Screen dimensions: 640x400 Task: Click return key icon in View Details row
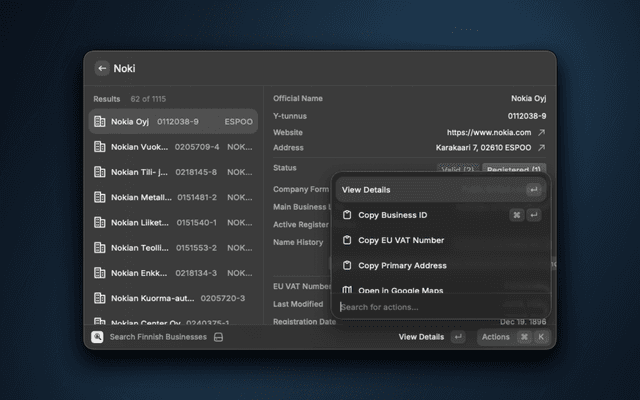(x=533, y=190)
